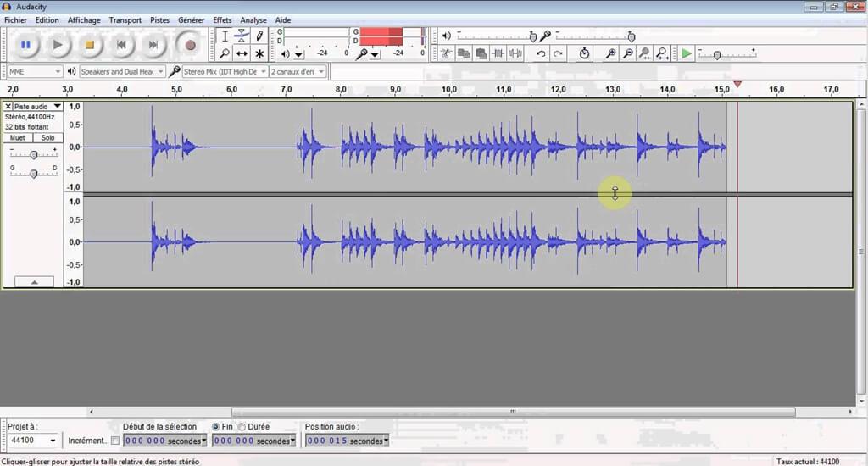The height and width of the screenshot is (466, 868).
Task: Toggle the Solo button on the track
Action: pyautogui.click(x=47, y=138)
